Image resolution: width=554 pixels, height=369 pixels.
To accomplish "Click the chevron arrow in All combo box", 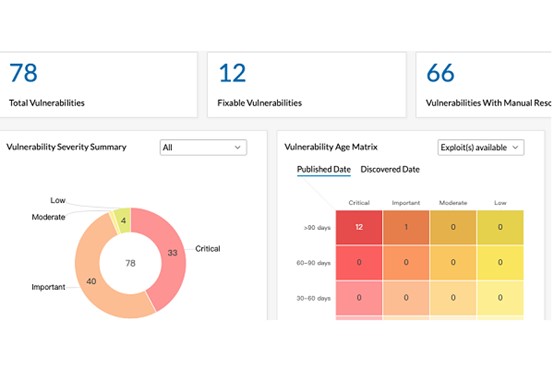I will (237, 147).
